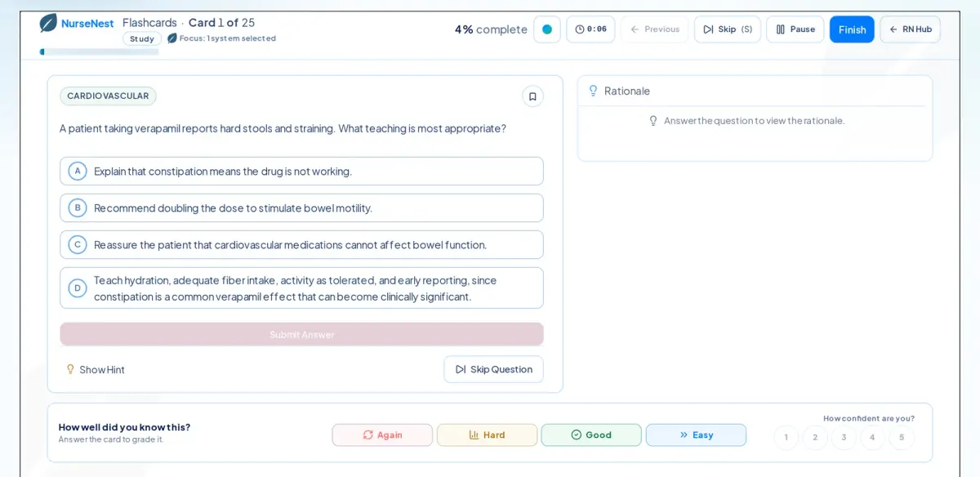Click "Answer the question to view the rationale" text
Viewport: 980px width, 477px height.
754,121
